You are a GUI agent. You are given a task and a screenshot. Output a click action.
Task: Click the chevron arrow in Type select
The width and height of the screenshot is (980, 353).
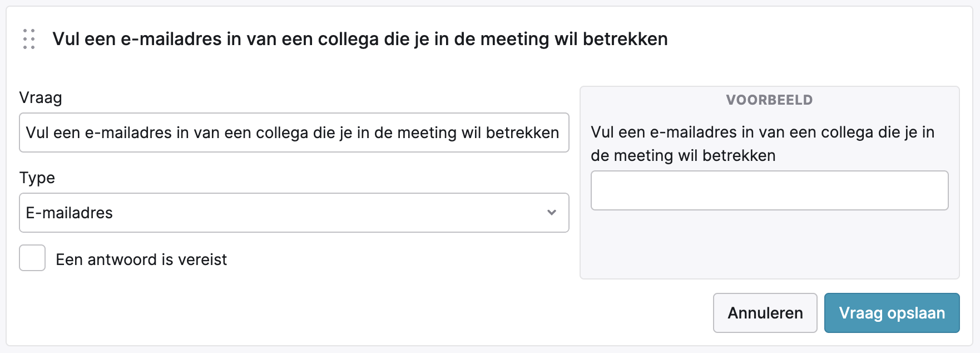tap(552, 213)
